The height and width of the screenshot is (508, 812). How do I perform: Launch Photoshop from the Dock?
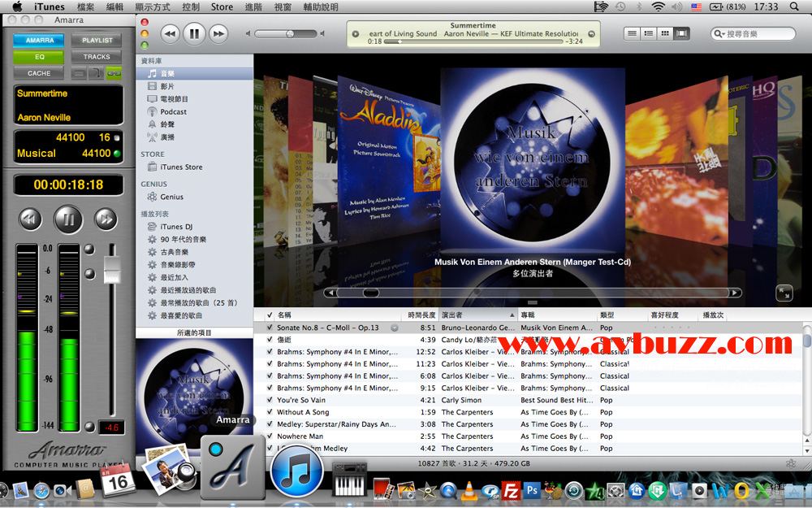pos(532,490)
